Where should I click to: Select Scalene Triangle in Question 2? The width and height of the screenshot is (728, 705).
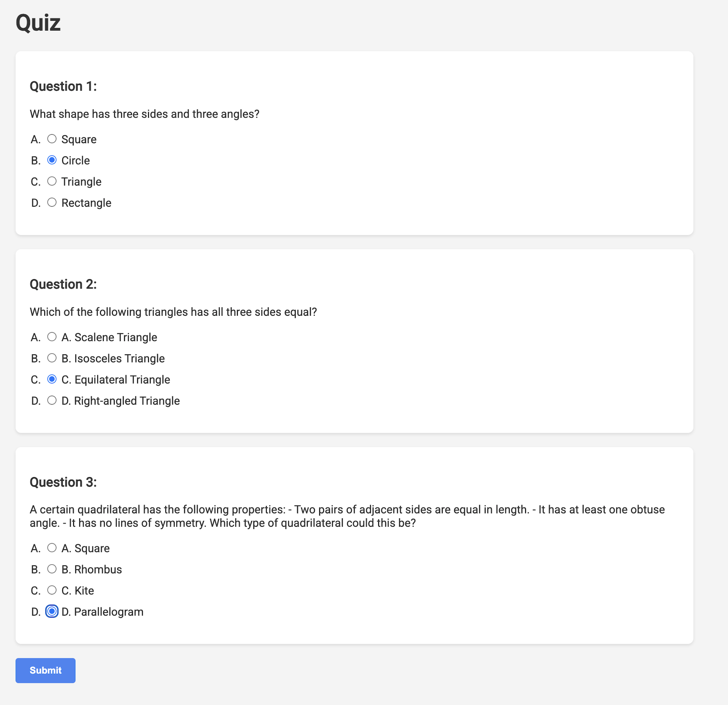click(52, 337)
